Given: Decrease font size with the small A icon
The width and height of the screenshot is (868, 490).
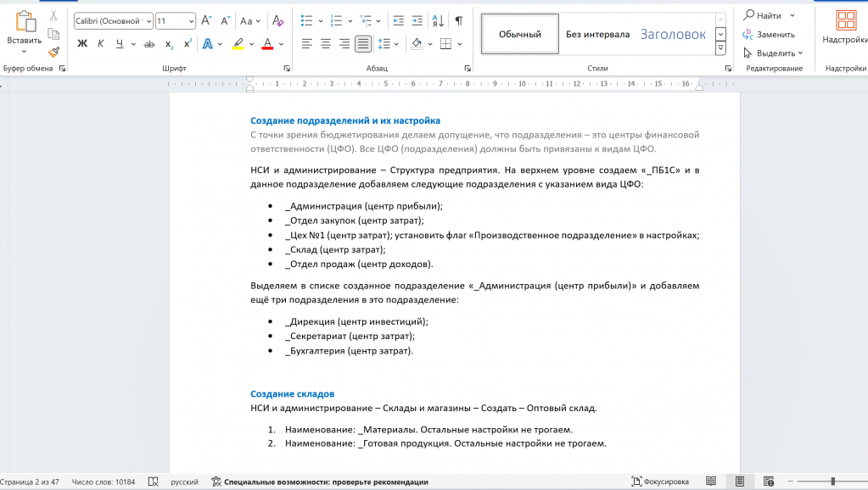Looking at the screenshot, I should (226, 21).
